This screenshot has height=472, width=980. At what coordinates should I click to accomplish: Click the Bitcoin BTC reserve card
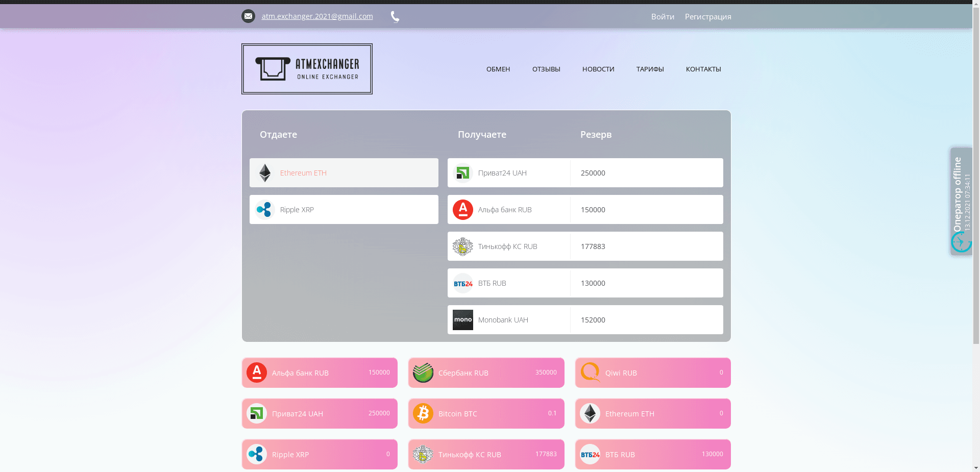tap(486, 413)
